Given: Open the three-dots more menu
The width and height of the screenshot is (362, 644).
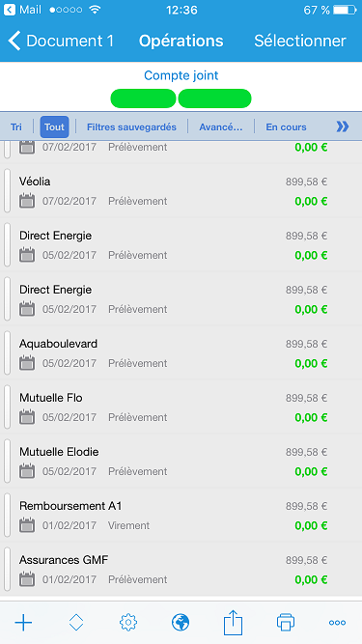Looking at the screenshot, I should click(x=337, y=623).
